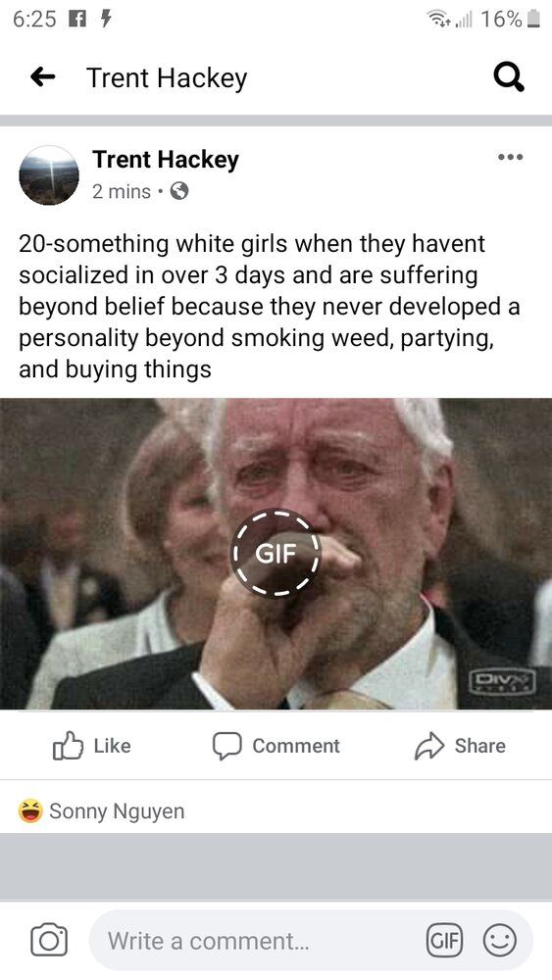Tap the Share label

(480, 746)
